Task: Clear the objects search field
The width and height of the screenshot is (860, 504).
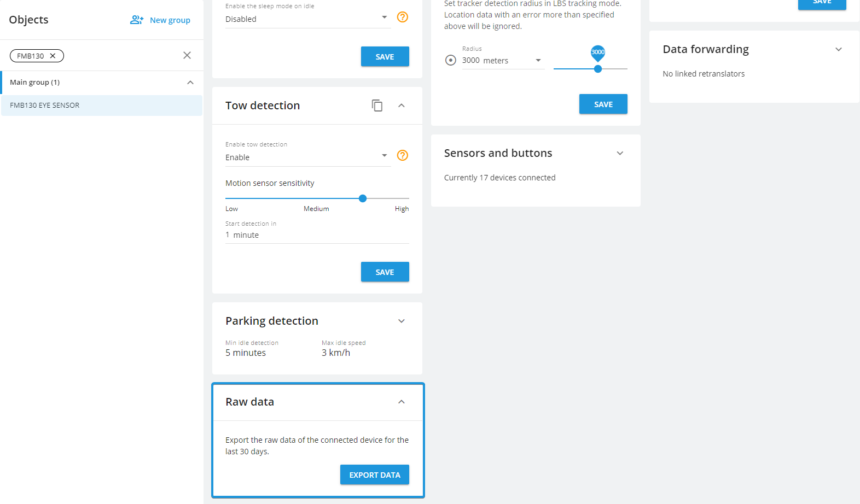Action: coord(187,55)
